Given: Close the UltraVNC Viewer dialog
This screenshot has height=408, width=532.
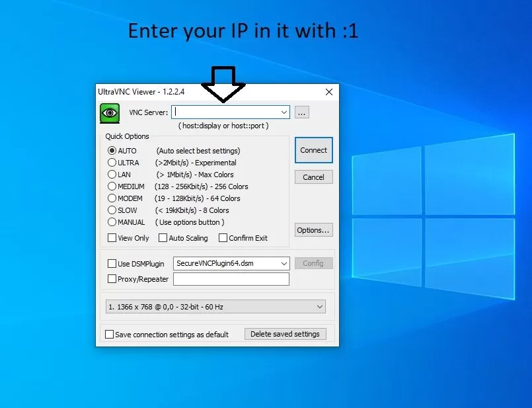Looking at the screenshot, I should tap(328, 92).
